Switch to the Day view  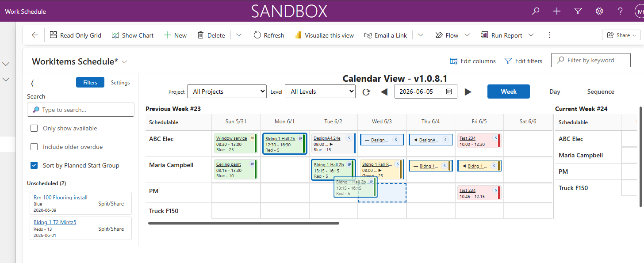tap(555, 91)
